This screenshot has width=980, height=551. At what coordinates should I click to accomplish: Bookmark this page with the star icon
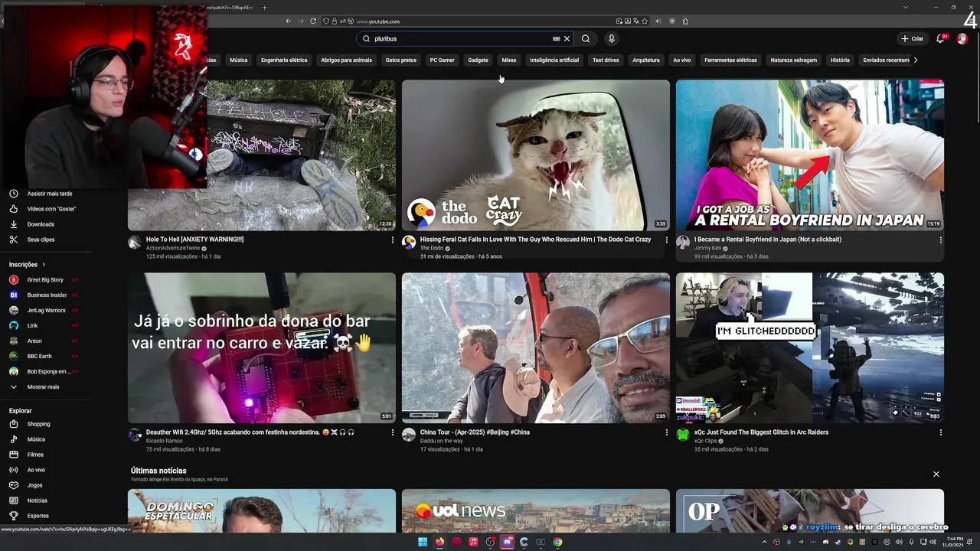coord(645,21)
